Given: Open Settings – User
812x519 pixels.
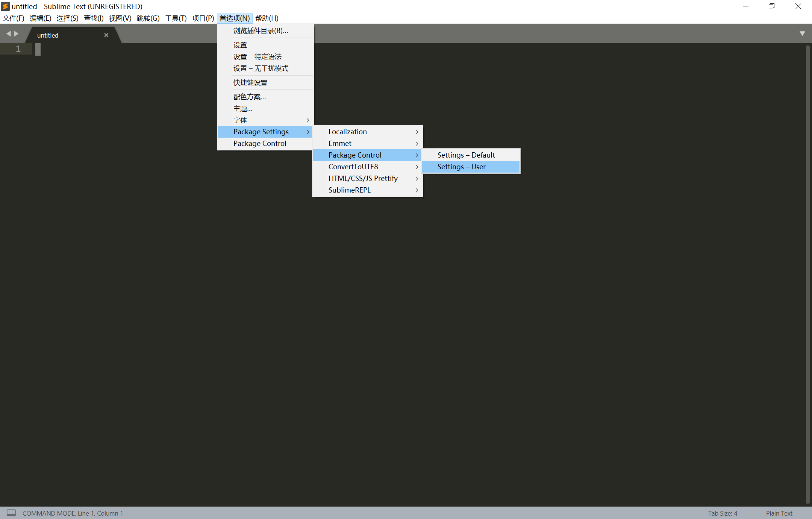Looking at the screenshot, I should (x=471, y=167).
